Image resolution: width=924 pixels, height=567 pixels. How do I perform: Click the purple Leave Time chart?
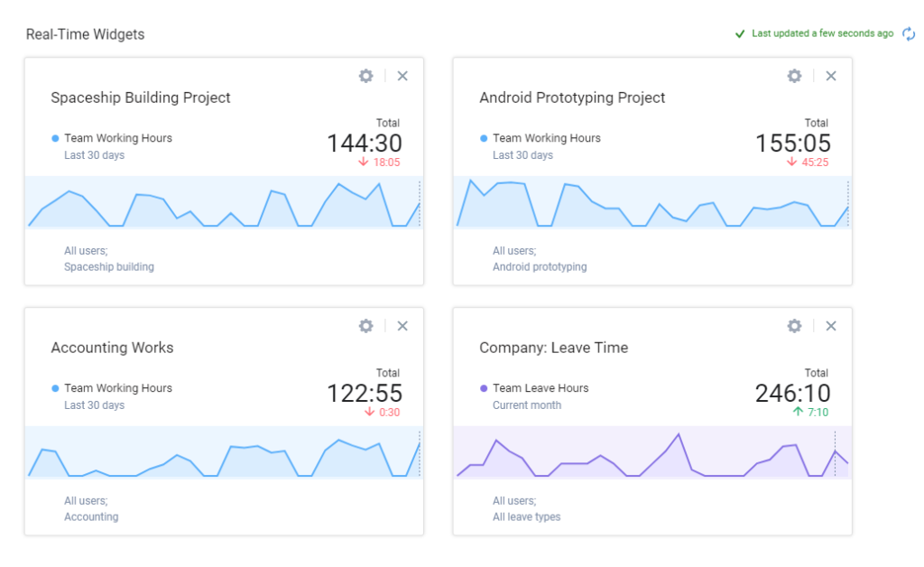652,452
